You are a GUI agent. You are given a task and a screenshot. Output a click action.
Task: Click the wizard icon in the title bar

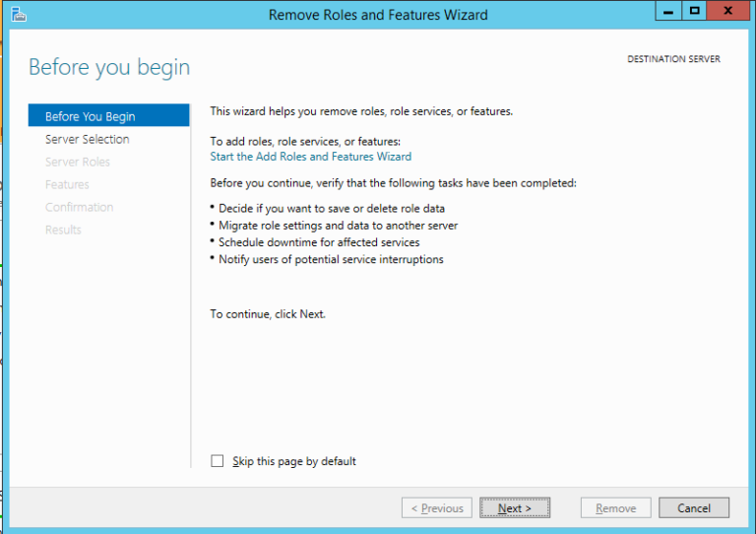[x=18, y=14]
